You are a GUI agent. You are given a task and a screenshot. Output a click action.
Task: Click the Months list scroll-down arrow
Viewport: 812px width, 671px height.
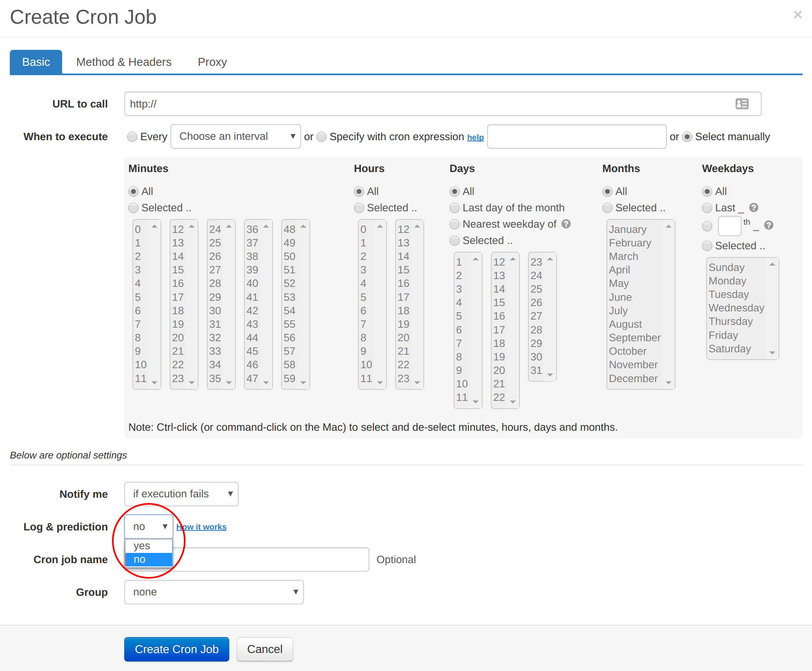(669, 382)
